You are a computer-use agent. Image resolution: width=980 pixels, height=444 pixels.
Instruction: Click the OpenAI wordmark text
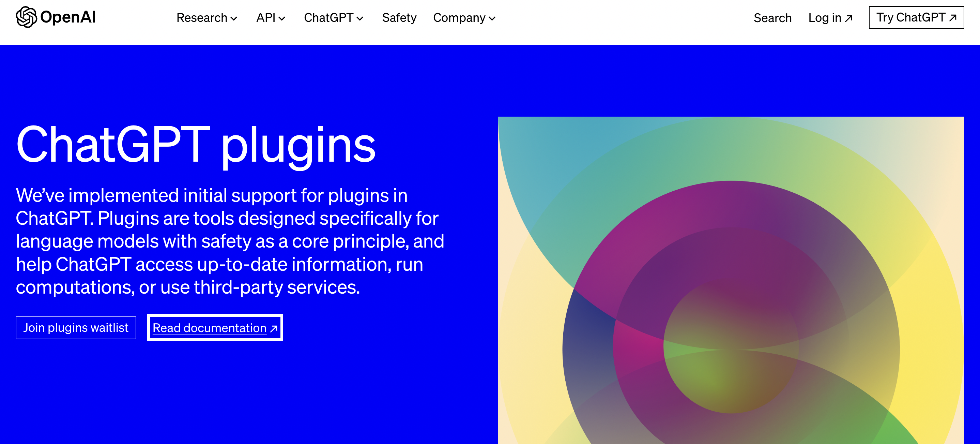68,17
